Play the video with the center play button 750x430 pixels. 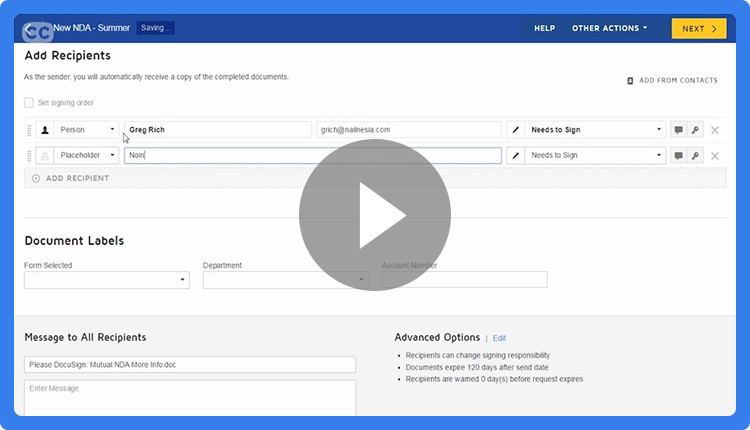375,215
